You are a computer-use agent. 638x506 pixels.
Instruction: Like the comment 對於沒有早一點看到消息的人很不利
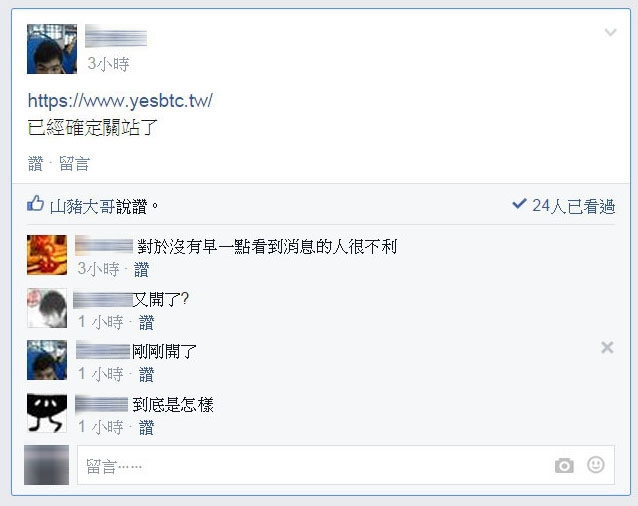click(x=141, y=269)
